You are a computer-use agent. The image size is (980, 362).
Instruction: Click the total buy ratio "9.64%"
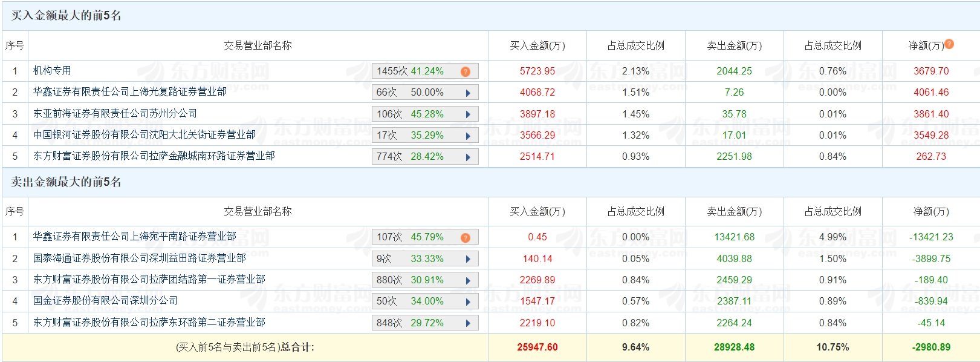(636, 347)
